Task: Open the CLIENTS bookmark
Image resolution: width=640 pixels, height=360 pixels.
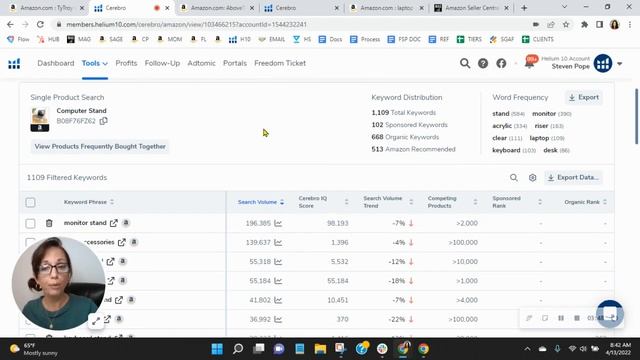Action: pos(538,39)
